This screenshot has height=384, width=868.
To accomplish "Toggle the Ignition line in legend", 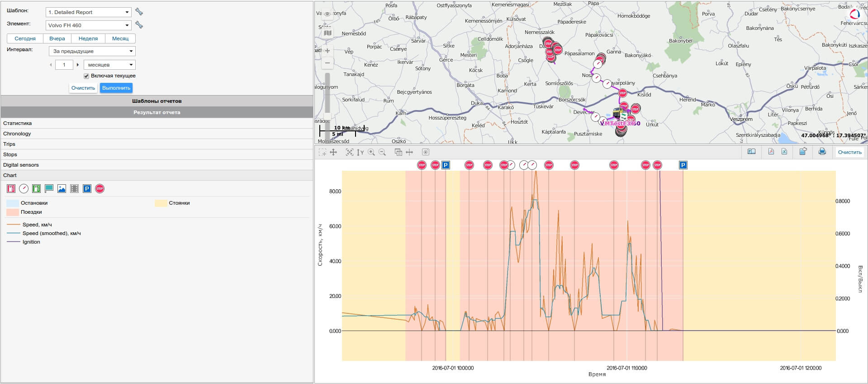I will point(31,242).
